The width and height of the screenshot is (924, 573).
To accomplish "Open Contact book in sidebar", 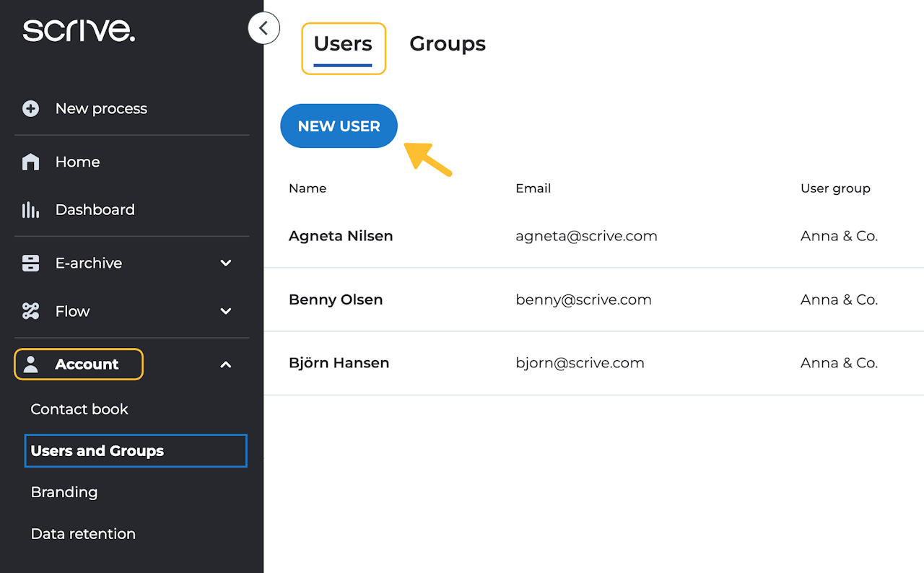I will pos(79,409).
